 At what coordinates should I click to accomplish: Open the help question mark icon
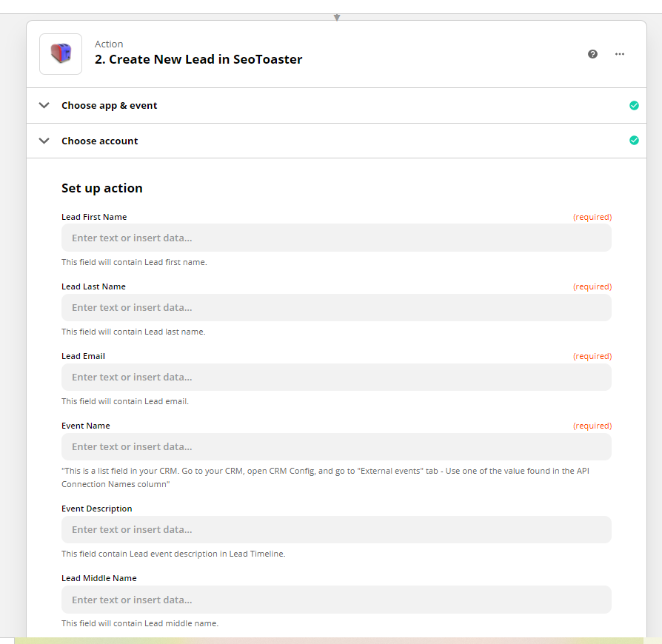pyautogui.click(x=592, y=54)
